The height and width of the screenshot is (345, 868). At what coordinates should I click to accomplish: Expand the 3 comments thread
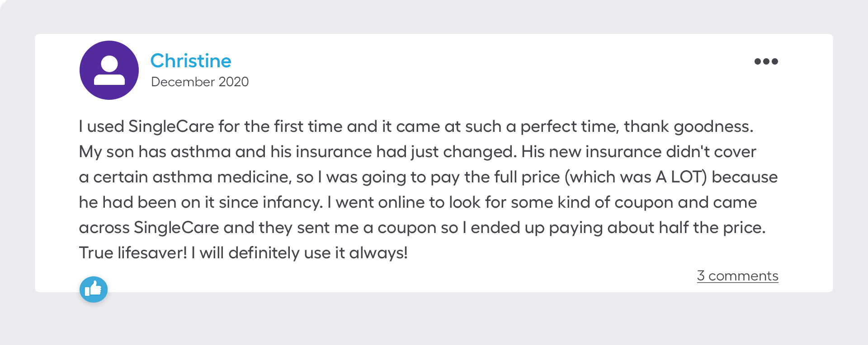pos(738,276)
